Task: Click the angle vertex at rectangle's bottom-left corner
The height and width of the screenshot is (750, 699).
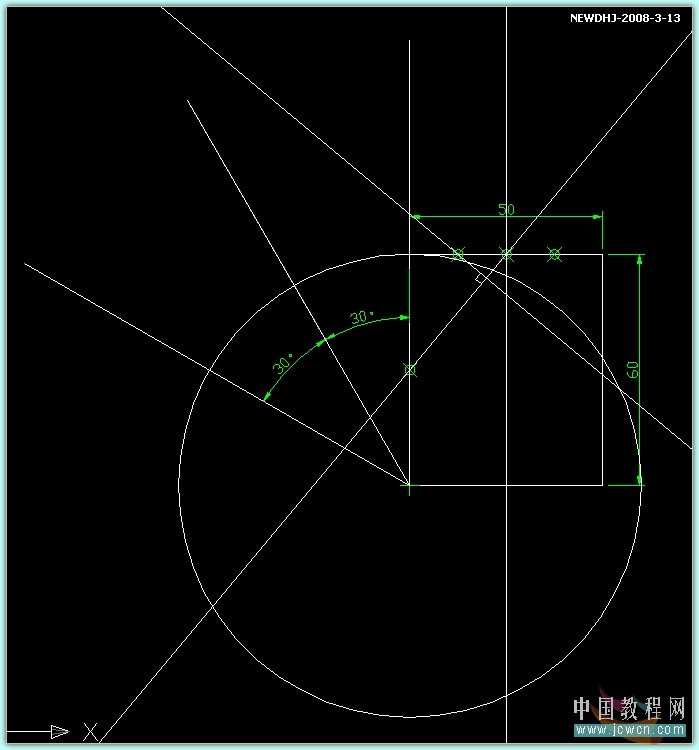Action: (410, 486)
